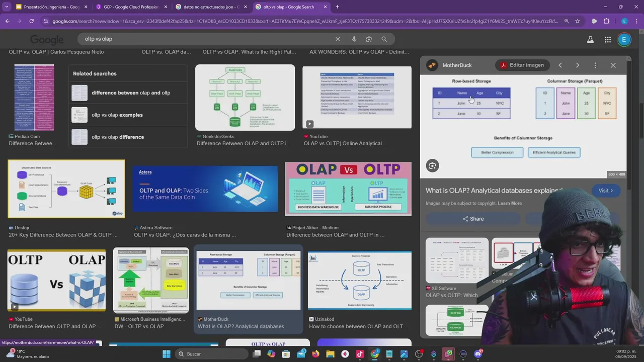Open GeeksforGeeks OLAP and OLTP diagram thumbnail

[245, 98]
